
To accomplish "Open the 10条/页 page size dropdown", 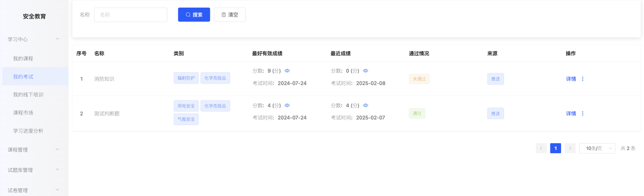I will 597,148.
